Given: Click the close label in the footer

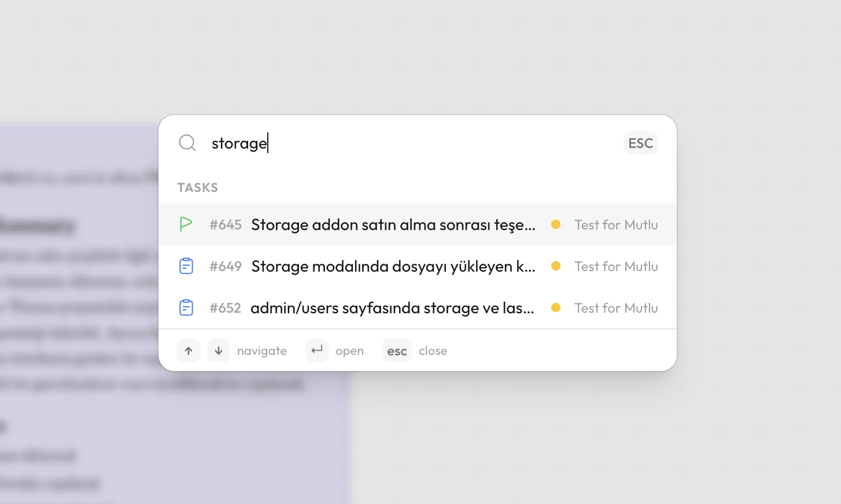Looking at the screenshot, I should [x=433, y=350].
